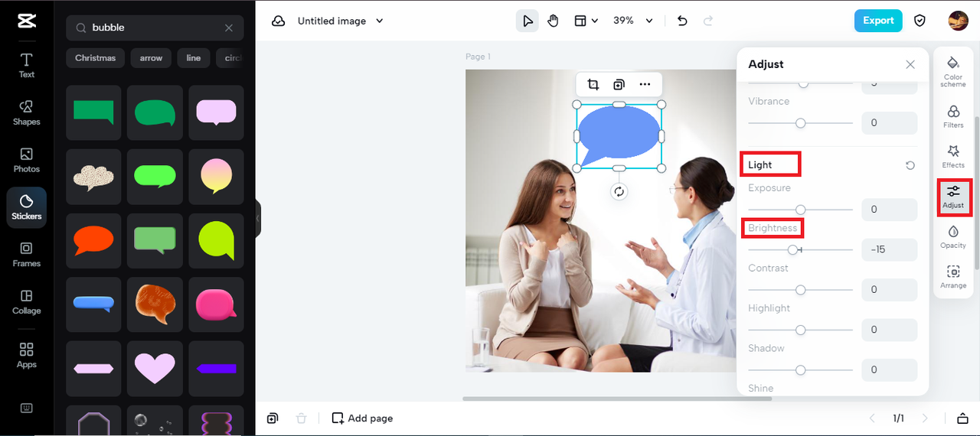Image resolution: width=980 pixels, height=436 pixels.
Task: Open the Arrange panel
Action: [x=953, y=277]
